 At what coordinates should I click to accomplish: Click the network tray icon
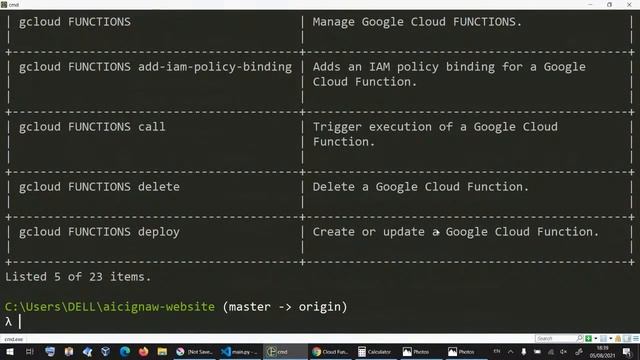point(551,351)
